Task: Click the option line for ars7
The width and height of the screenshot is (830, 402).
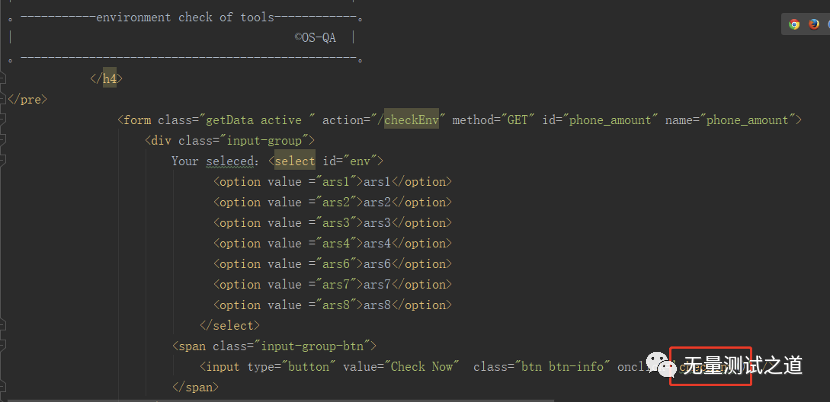Action: click(x=333, y=284)
